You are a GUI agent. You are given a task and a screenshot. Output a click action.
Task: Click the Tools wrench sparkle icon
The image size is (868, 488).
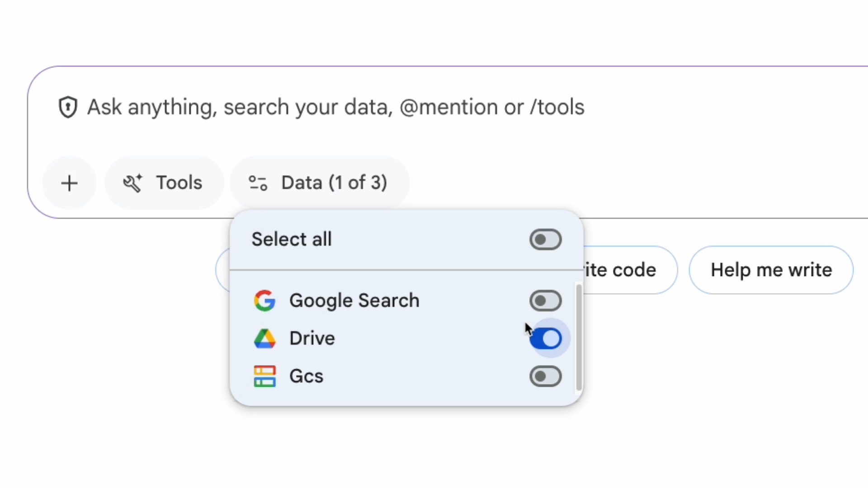coord(132,183)
